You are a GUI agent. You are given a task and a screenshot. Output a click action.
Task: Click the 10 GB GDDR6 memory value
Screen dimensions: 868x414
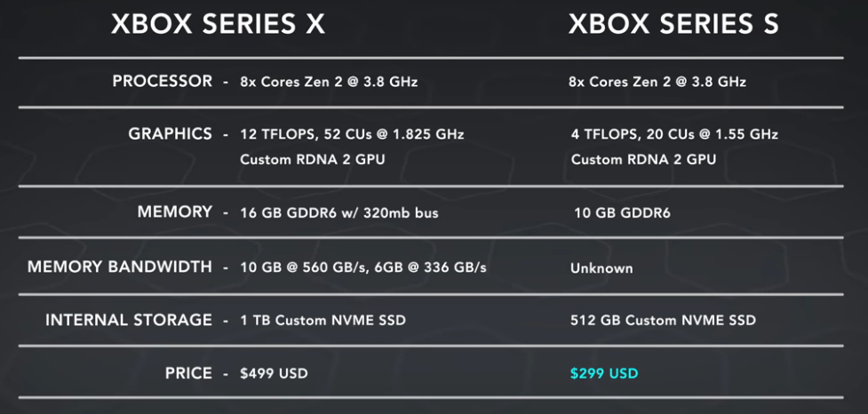click(x=622, y=212)
